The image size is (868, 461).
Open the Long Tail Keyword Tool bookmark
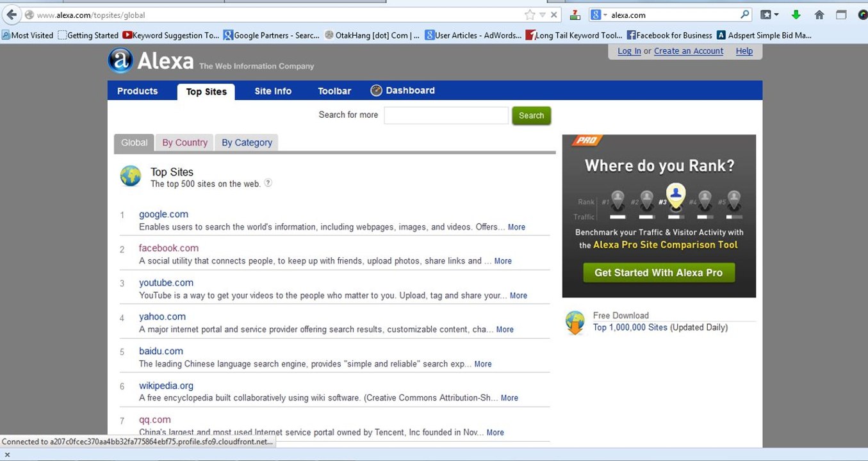[574, 35]
